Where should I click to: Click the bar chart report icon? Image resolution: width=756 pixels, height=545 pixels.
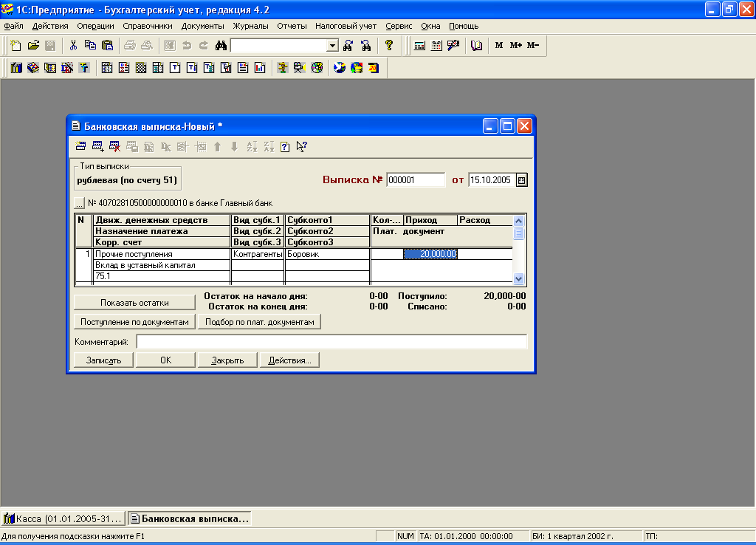[x=260, y=68]
